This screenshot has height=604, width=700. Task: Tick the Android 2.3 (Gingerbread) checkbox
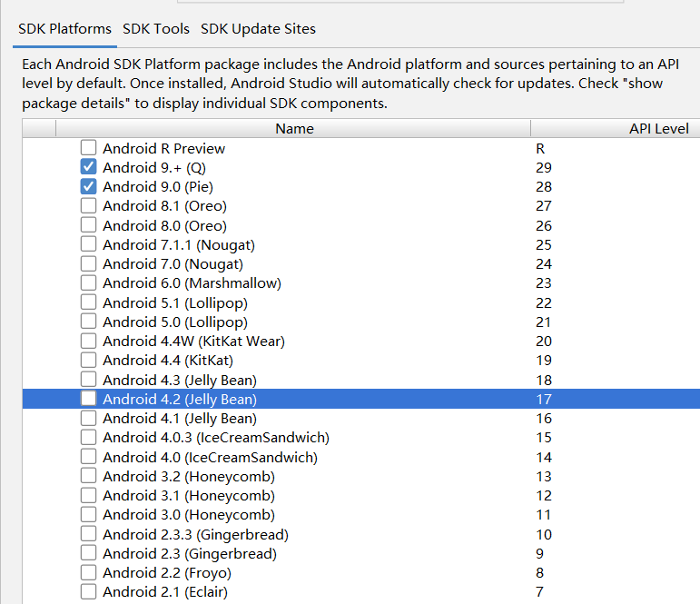tap(88, 553)
